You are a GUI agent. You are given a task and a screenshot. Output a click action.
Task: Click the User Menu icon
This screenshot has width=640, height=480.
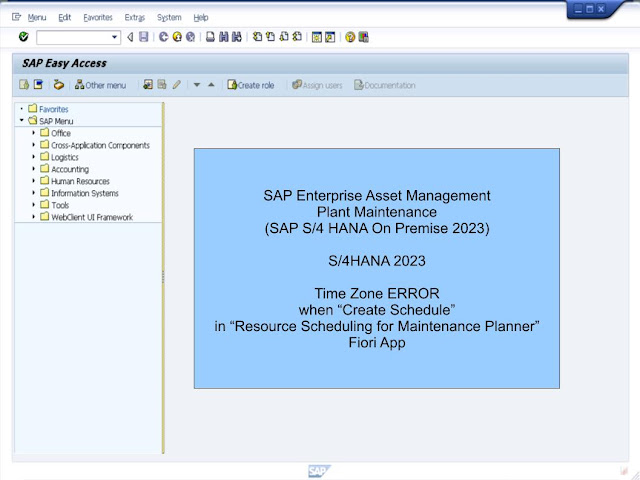[x=24, y=85]
